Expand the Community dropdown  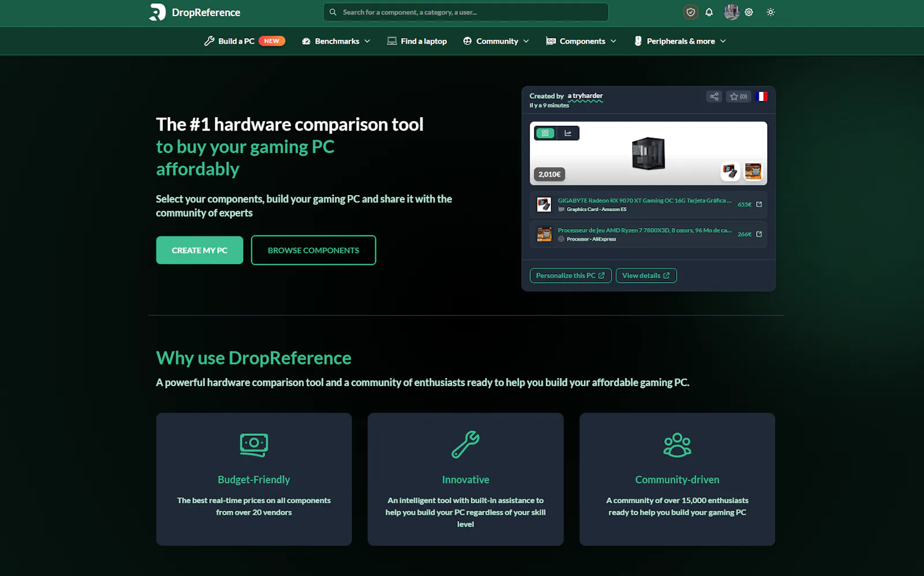click(x=496, y=41)
